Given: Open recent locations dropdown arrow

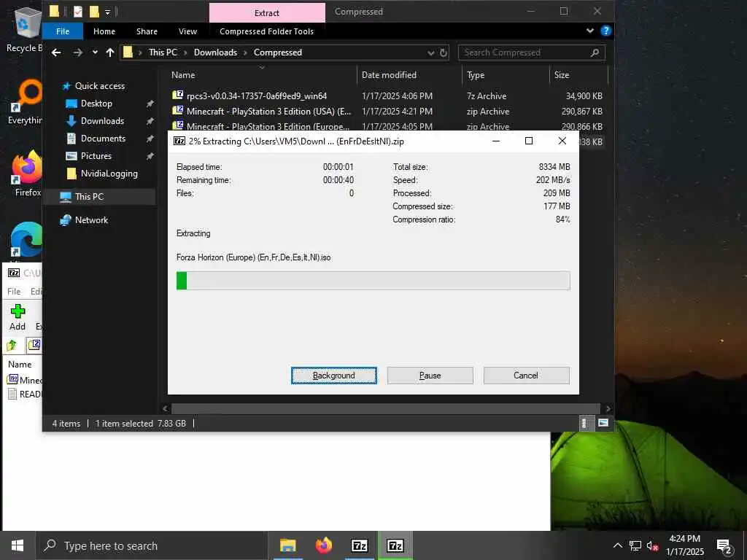Looking at the screenshot, I should [95, 52].
